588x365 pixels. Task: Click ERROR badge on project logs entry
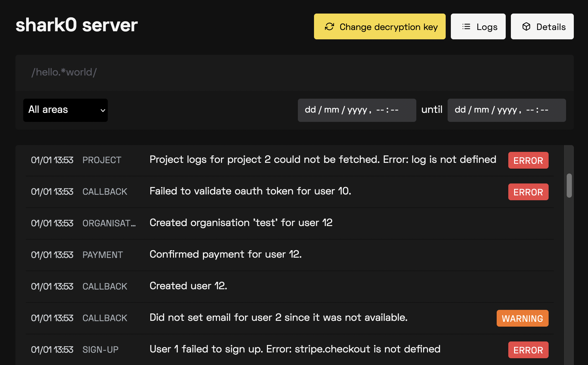pyautogui.click(x=528, y=160)
